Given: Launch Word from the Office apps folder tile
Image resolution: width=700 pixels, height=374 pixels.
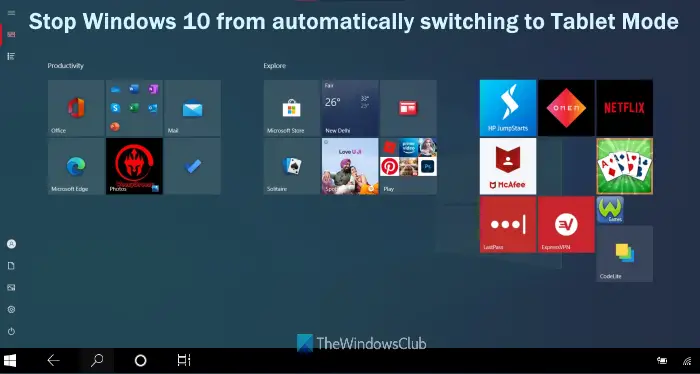Looking at the screenshot, I should [134, 89].
